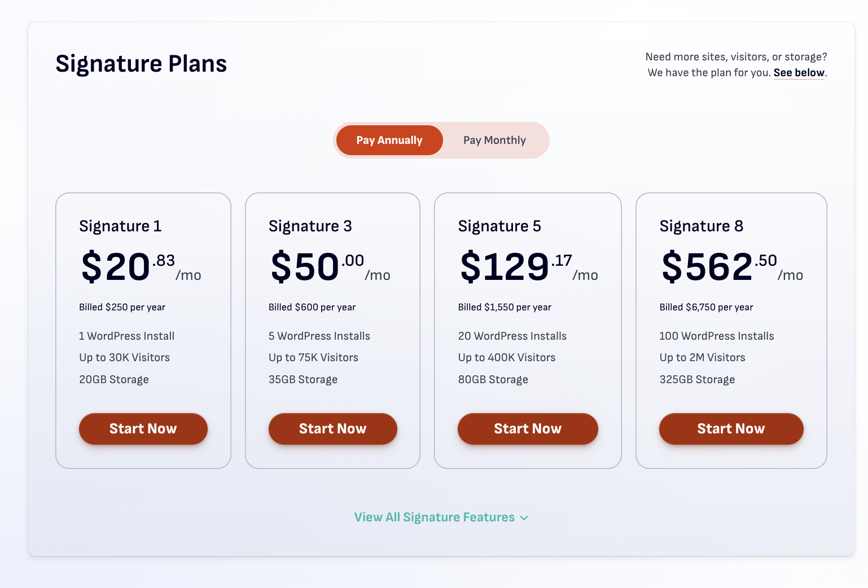The width and height of the screenshot is (868, 588).
Task: Open the See below link
Action: 799,72
